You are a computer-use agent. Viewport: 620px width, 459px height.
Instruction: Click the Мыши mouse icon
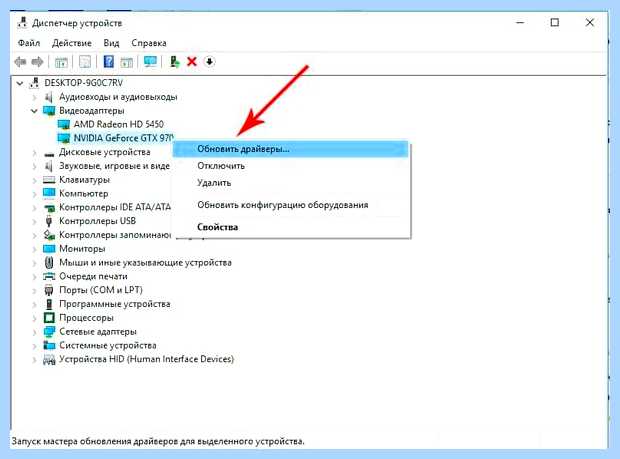pos(49,263)
